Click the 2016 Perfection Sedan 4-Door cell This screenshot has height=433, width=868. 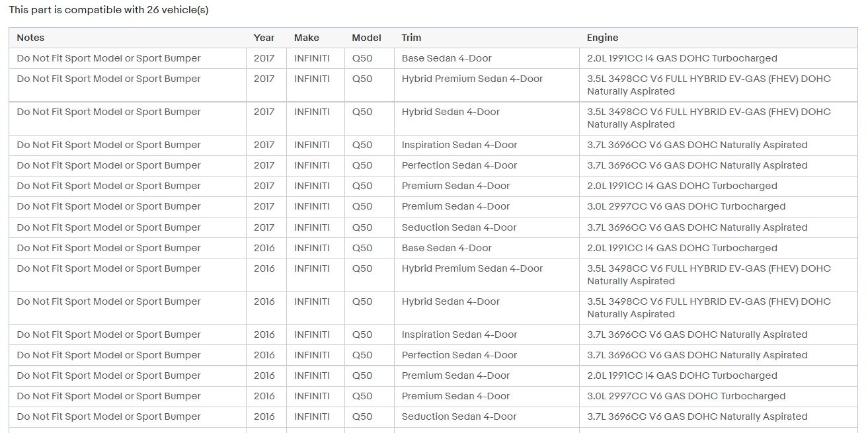point(459,355)
